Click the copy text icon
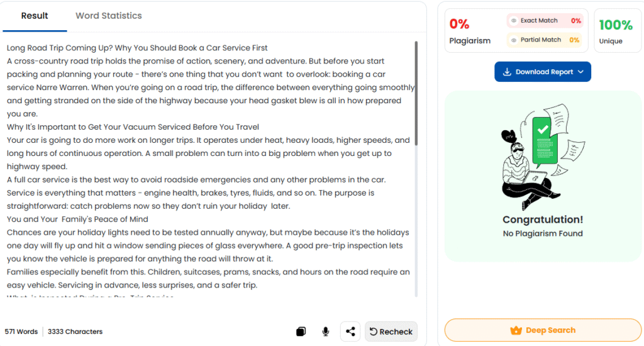Viewport: 644px width, 346px height. [x=301, y=332]
